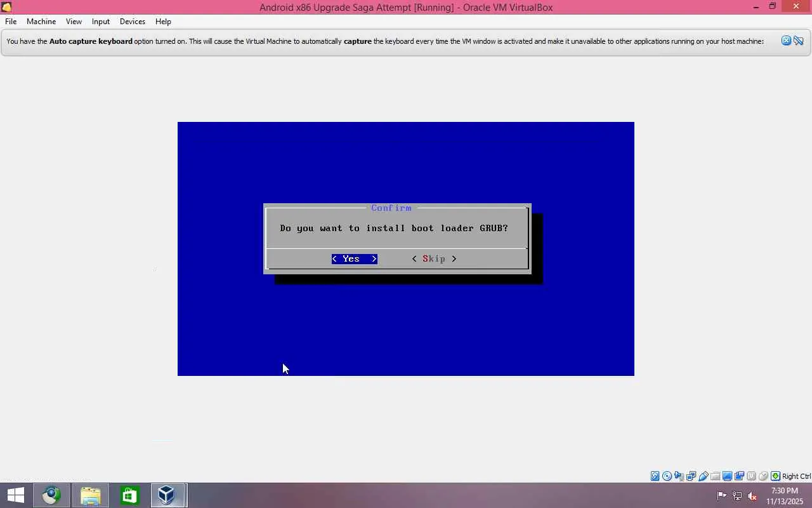Click the USB devices status icon
The width and height of the screenshot is (812, 508).
coord(703,476)
